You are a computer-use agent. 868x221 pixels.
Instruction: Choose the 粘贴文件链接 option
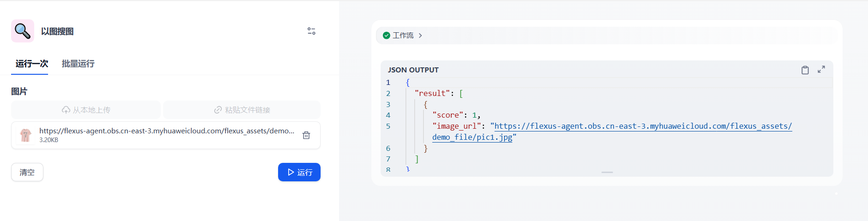pos(242,110)
